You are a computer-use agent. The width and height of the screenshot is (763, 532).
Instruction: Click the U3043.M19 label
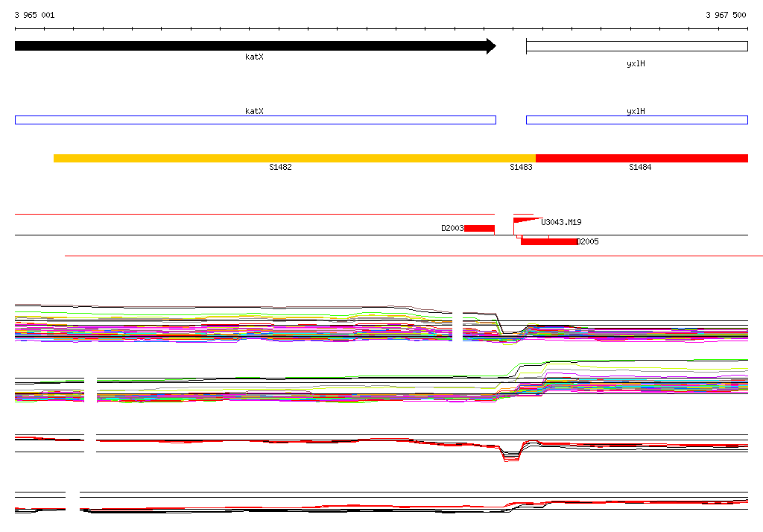(x=561, y=222)
